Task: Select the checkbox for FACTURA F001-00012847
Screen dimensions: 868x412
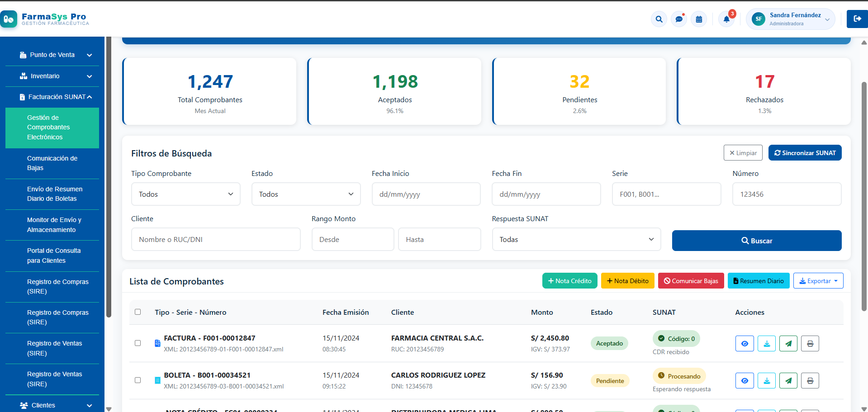Action: click(138, 343)
